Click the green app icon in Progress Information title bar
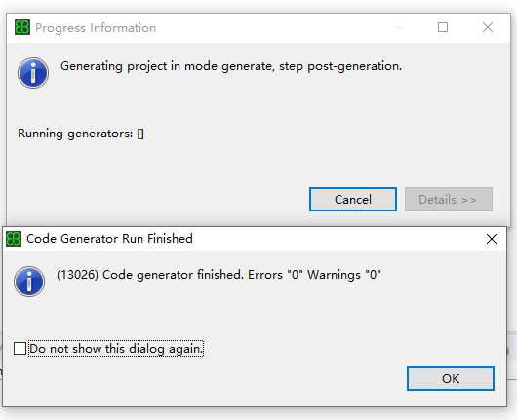 [x=22, y=27]
